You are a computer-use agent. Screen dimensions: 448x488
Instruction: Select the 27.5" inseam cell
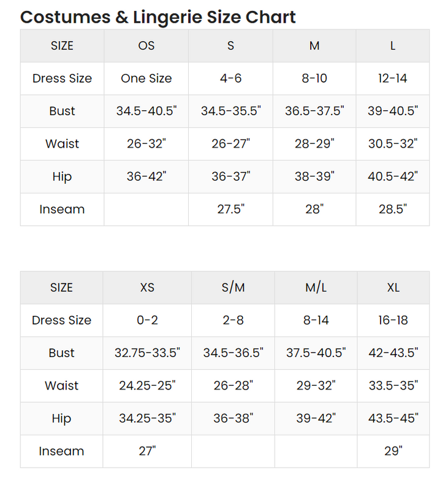pyautogui.click(x=230, y=209)
